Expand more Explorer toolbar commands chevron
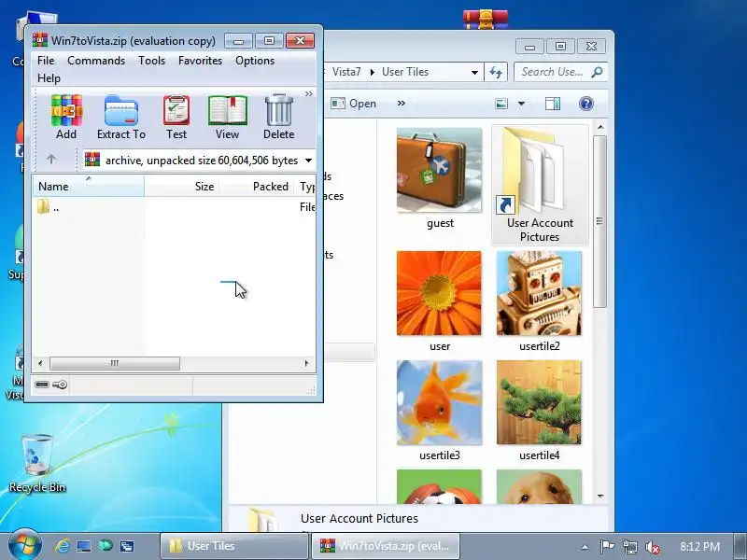Viewport: 747px width, 560px height. [402, 104]
